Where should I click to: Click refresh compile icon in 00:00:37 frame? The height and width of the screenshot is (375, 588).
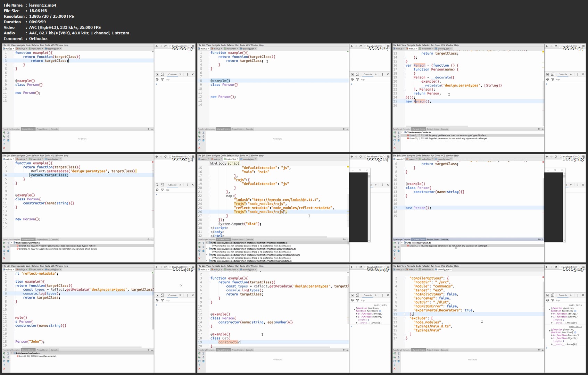pyautogui.click(x=5, y=140)
